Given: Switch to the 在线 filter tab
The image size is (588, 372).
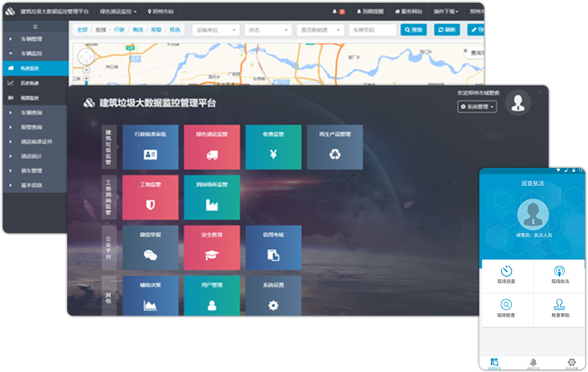Looking at the screenshot, I should 101,29.
